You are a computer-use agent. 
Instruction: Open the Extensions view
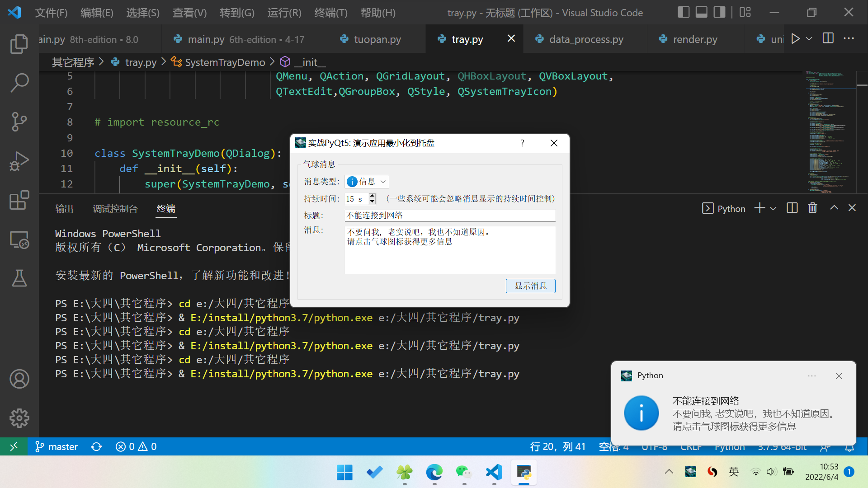(x=19, y=200)
